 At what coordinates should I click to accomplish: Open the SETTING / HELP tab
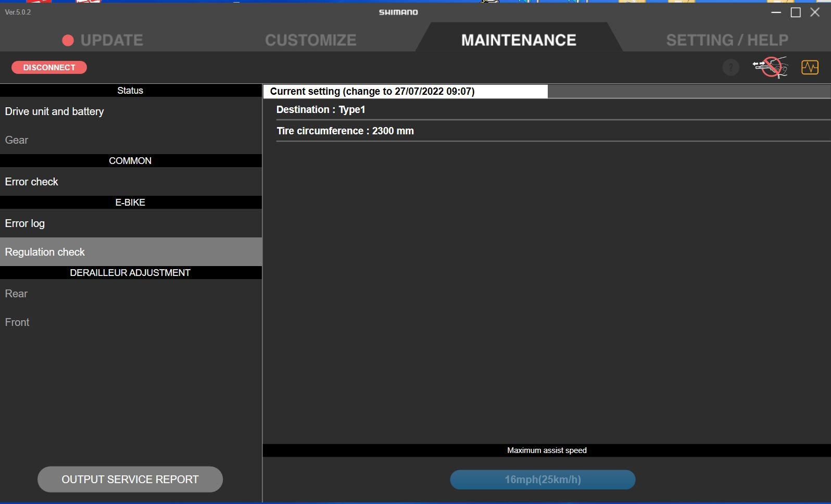727,40
